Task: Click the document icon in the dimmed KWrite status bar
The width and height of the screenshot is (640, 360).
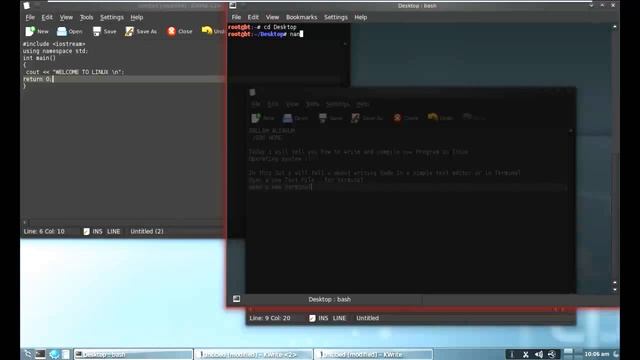Action: 312,318
